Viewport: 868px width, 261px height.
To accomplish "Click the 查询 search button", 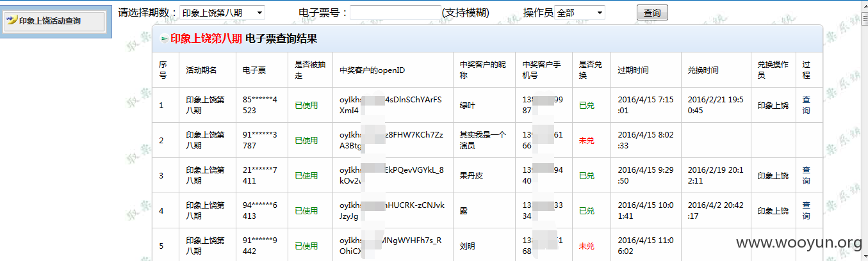I will tap(652, 13).
